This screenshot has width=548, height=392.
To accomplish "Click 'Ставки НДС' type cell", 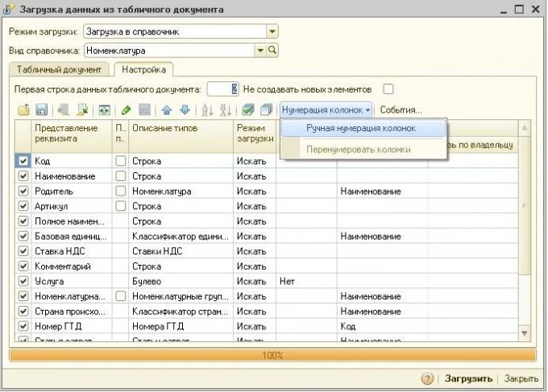I will coord(181,251).
